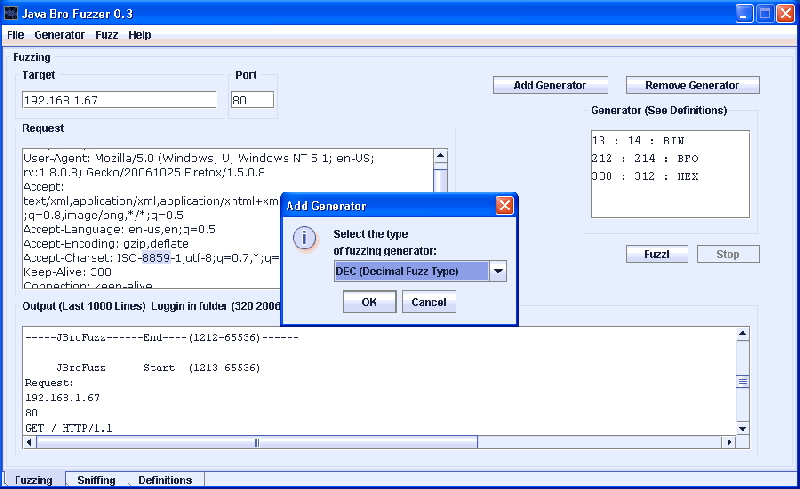The width and height of the screenshot is (800, 489).
Task: Switch to the Sniffing tab
Action: click(x=96, y=480)
